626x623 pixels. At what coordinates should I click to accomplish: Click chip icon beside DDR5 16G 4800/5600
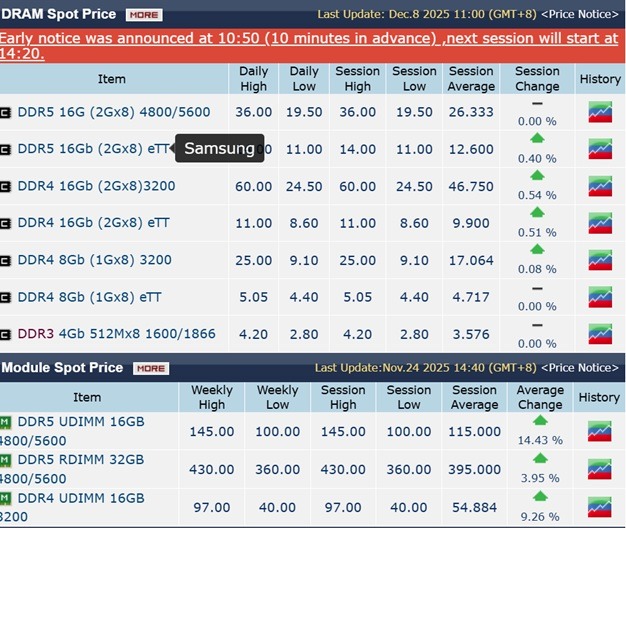[x=5, y=113]
